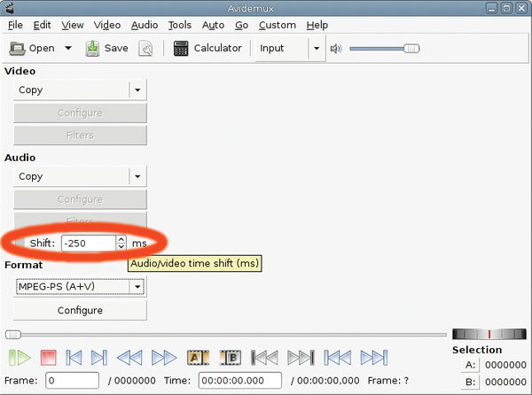The height and width of the screenshot is (395, 532).
Task: Click Selection B: button
Action: click(x=470, y=382)
